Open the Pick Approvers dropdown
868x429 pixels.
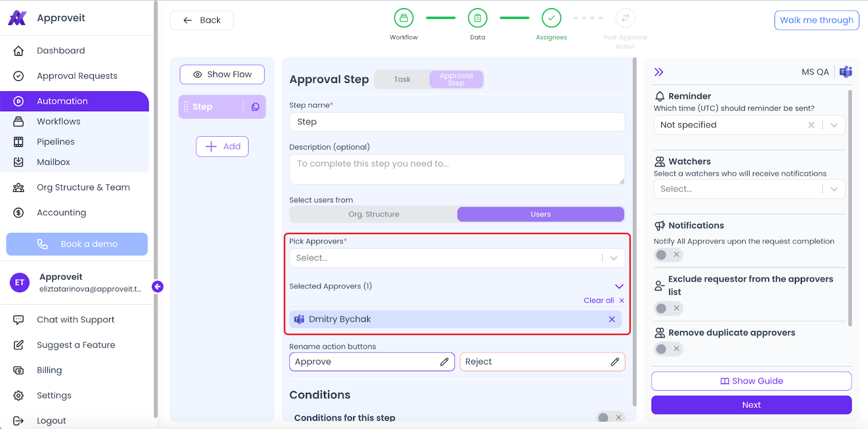[x=457, y=258]
